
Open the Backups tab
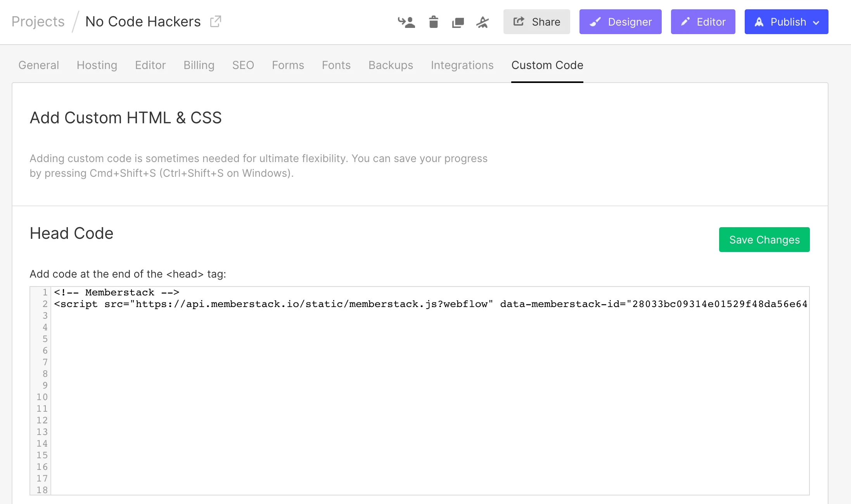coord(391,65)
